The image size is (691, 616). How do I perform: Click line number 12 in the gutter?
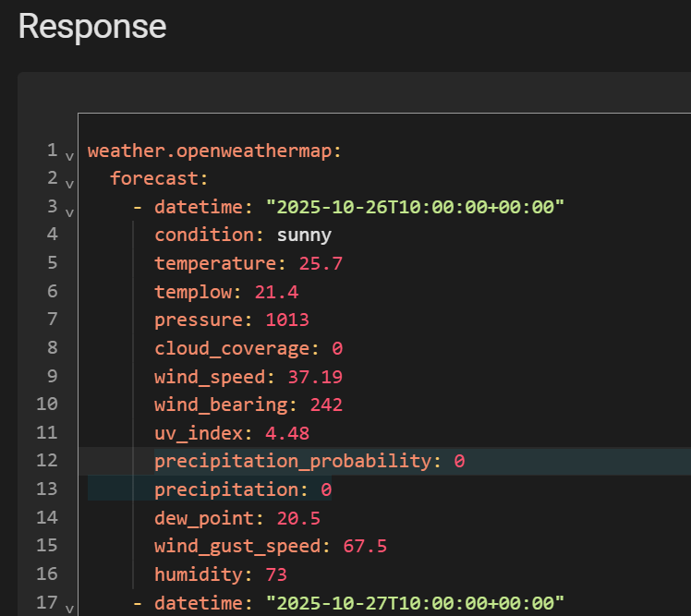pos(46,460)
